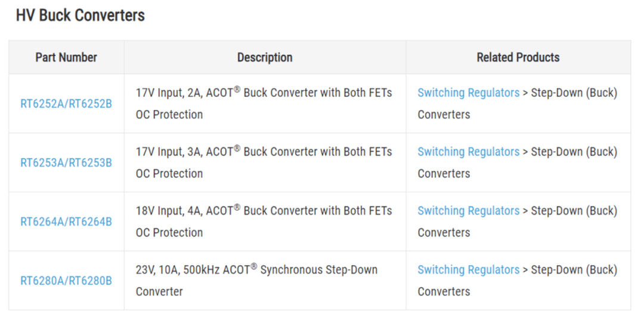Click Step-Down (Buck) text in RT6253A row
Image resolution: width=644 pixels, height=323 pixels.
(x=574, y=152)
